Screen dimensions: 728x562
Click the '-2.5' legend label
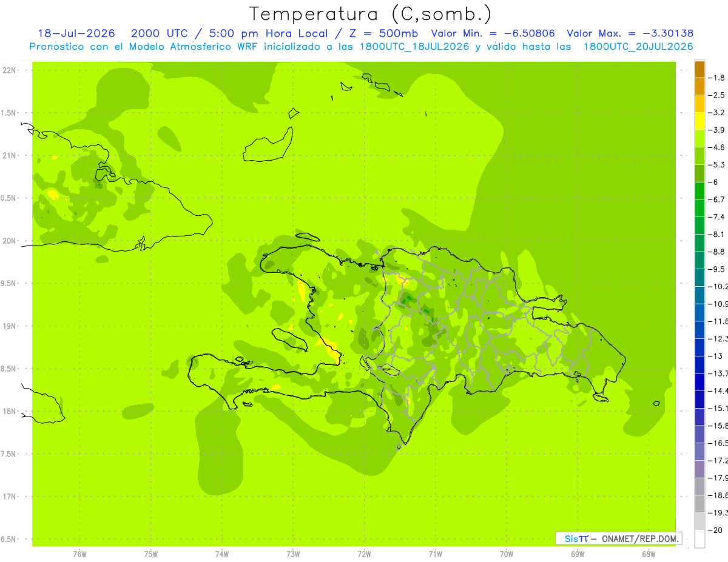[716, 95]
